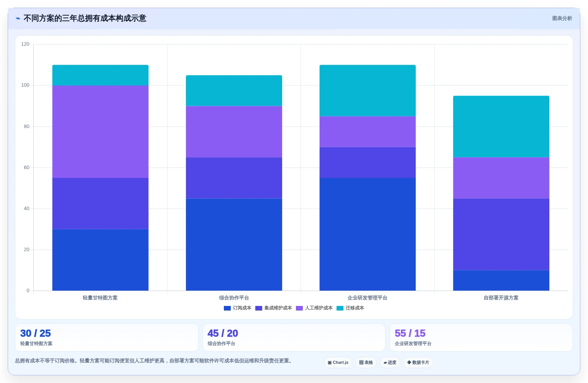Image resolution: width=588 pixels, height=383 pixels.
Task: Select the 数据卡片 tag
Action: pyautogui.click(x=418, y=363)
